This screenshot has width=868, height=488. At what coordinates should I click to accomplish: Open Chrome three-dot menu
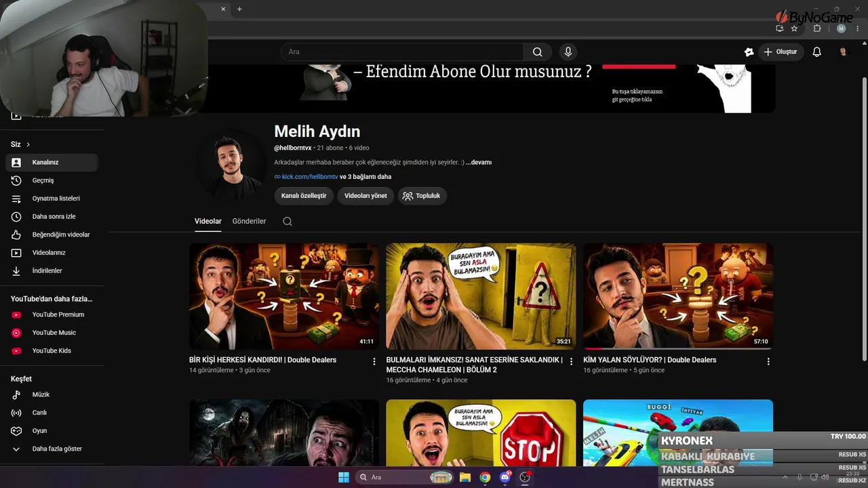[859, 28]
